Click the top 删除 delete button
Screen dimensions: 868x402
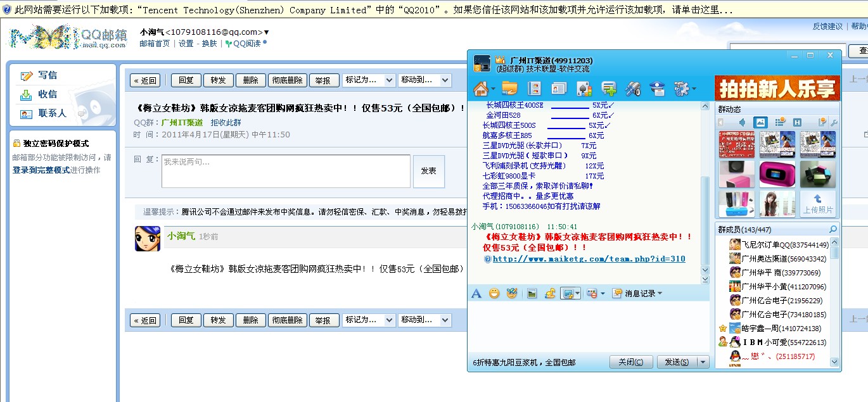[x=251, y=80]
